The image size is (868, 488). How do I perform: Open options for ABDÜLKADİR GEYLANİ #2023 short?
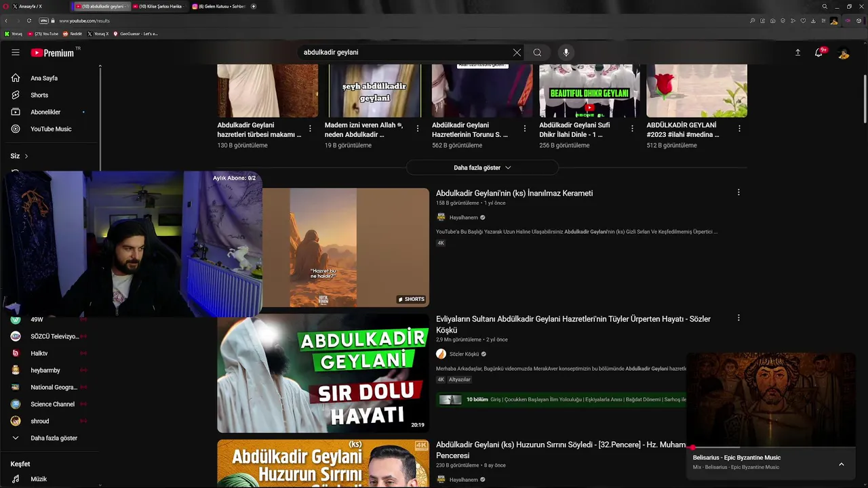739,128
